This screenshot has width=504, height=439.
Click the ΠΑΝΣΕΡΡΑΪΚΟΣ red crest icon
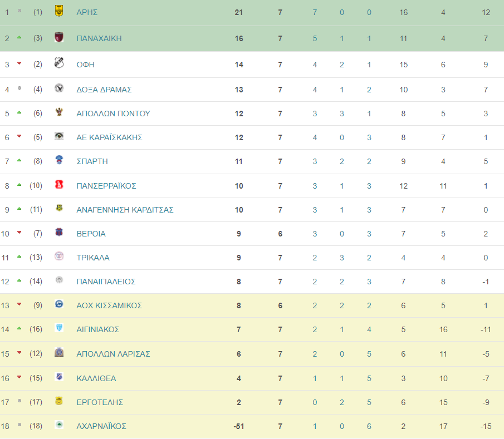coord(59,184)
